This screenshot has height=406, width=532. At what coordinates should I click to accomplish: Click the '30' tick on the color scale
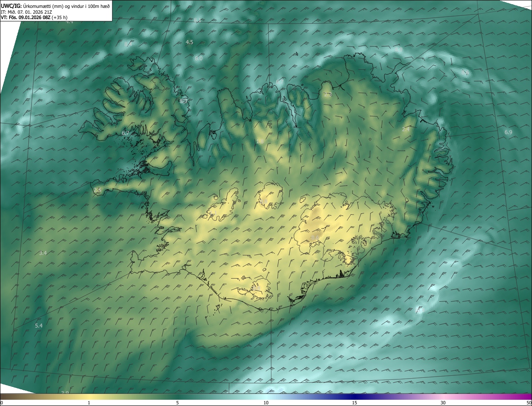point(443,403)
